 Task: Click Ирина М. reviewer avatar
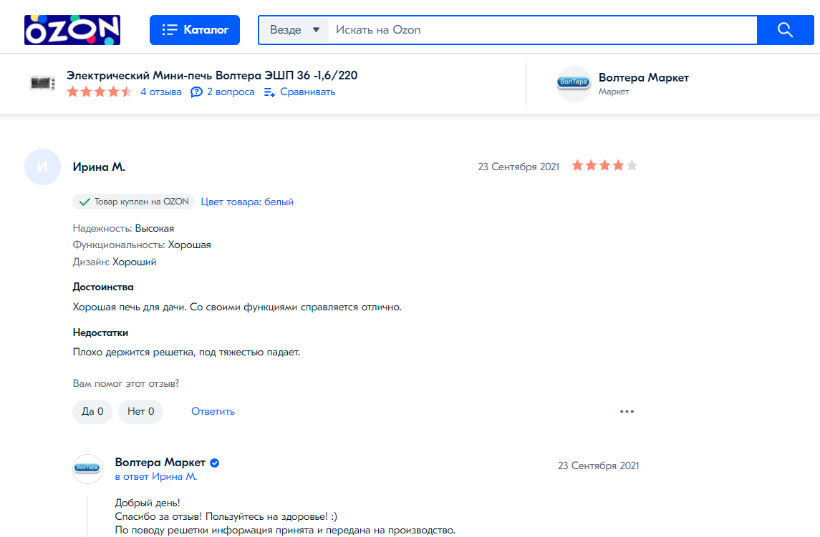(42, 167)
